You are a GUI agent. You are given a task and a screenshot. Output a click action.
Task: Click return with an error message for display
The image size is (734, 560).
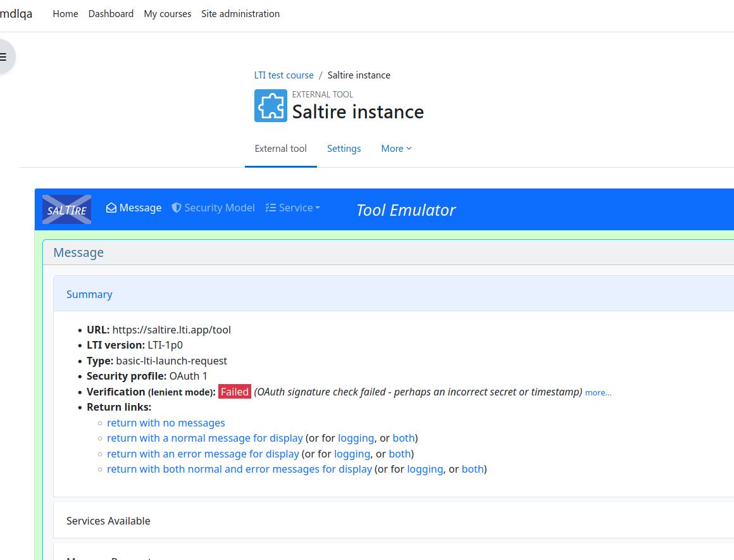tap(202, 454)
